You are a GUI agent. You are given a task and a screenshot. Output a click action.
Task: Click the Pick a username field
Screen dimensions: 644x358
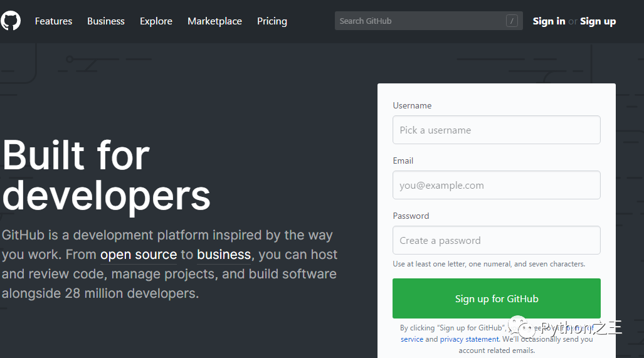tap(496, 130)
